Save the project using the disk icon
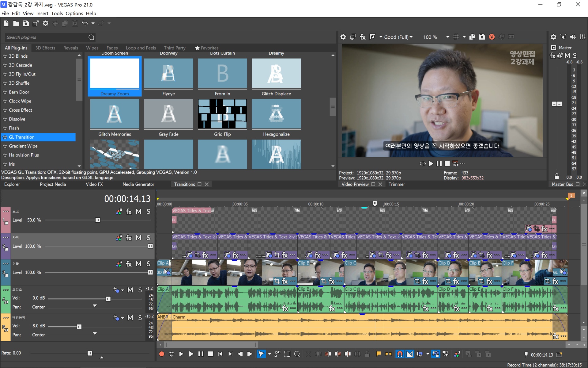 pos(26,23)
